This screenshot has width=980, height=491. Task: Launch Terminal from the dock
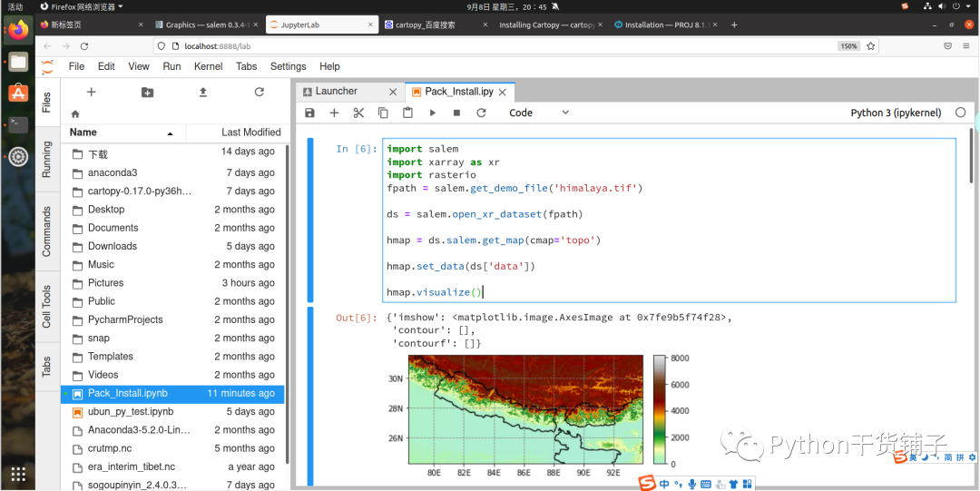click(x=18, y=124)
